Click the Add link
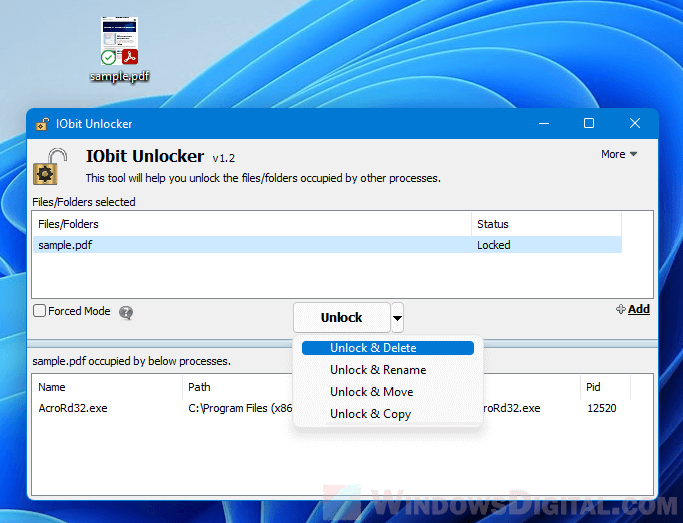Viewport: 683px width, 523px height. coord(633,309)
